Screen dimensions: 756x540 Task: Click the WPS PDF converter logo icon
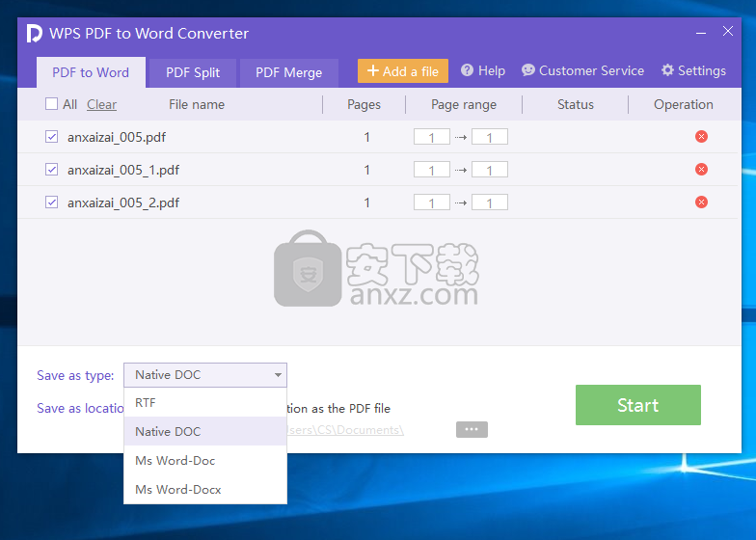click(35, 33)
